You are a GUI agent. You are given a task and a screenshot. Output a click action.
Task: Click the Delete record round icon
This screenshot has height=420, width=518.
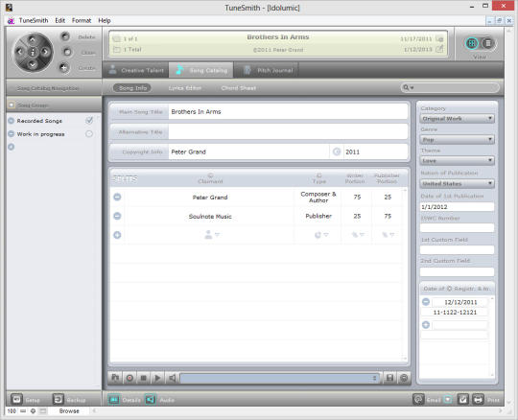(65, 36)
